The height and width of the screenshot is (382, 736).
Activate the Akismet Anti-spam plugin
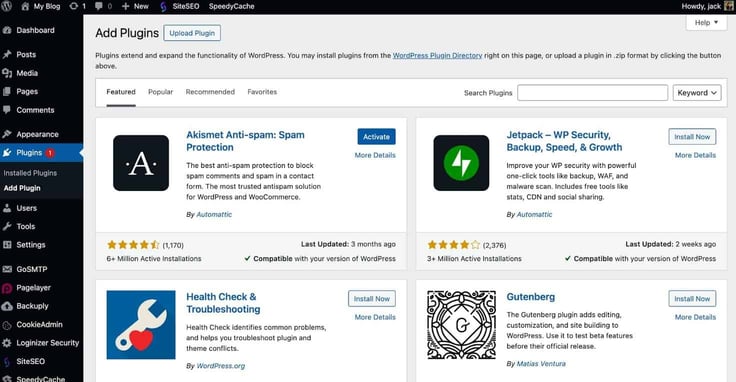376,137
